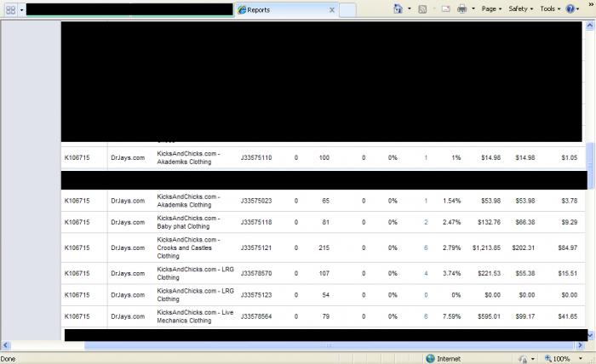Click the 3.74% conversion rate cell
This screenshot has height=364, width=596.
coord(451,273)
